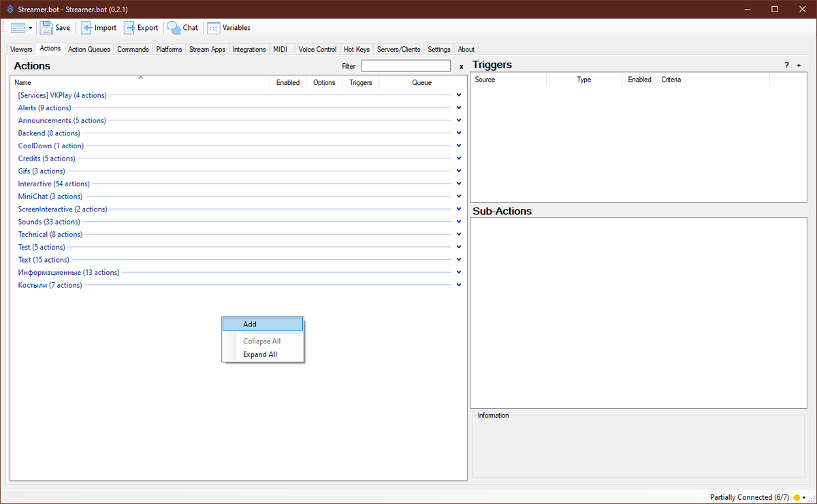Open the Servers/Clients tab
The image size is (817, 504).
coord(399,50)
